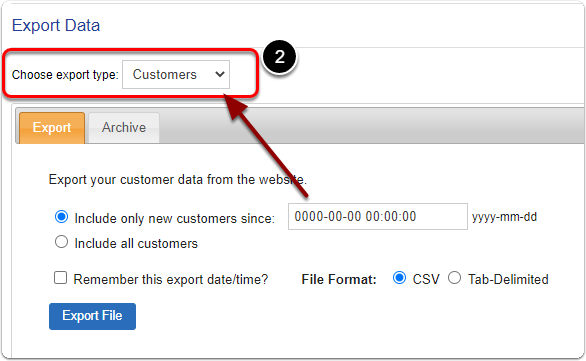The width and height of the screenshot is (586, 361).
Task: Choose Tab-Delimited file format
Action: coord(454,278)
